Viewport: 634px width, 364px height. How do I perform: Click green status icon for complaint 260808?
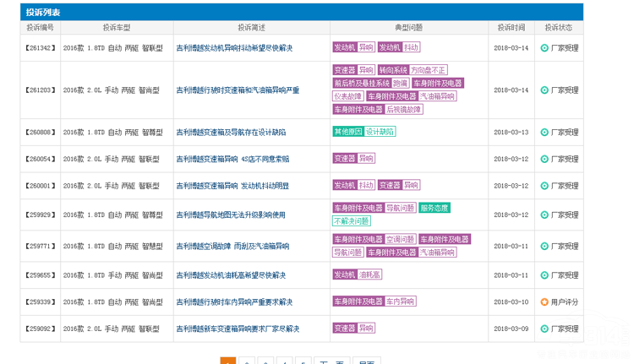click(544, 133)
